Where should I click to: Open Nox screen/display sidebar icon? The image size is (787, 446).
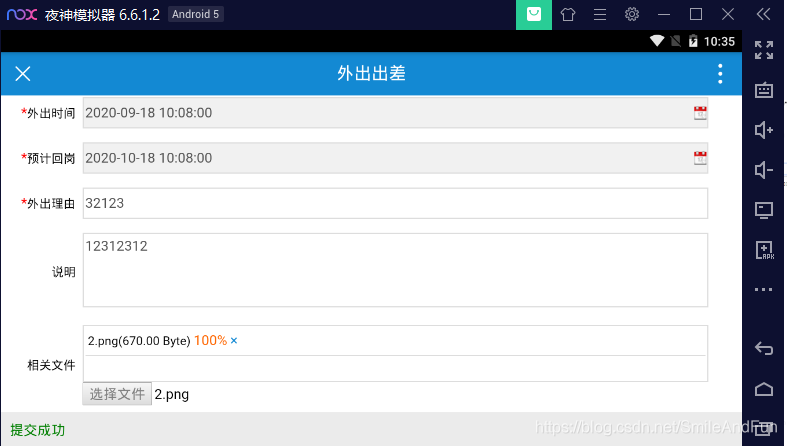(763, 210)
